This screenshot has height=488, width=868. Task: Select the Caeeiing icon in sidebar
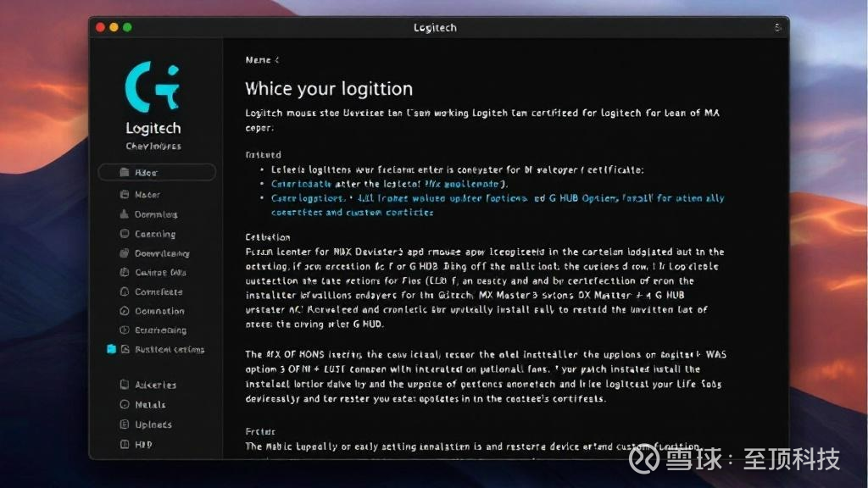(124, 234)
